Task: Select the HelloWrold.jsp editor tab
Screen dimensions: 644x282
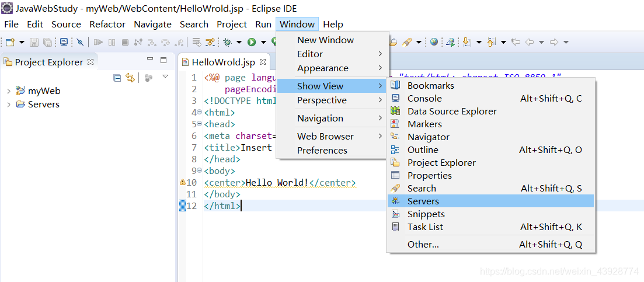Action: 224,62
